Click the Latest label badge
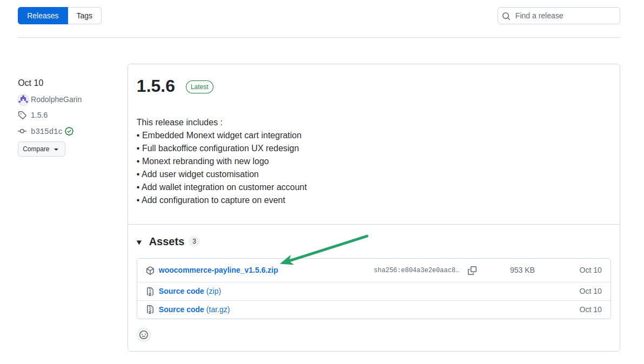The height and width of the screenshot is (364, 644). pyautogui.click(x=199, y=87)
